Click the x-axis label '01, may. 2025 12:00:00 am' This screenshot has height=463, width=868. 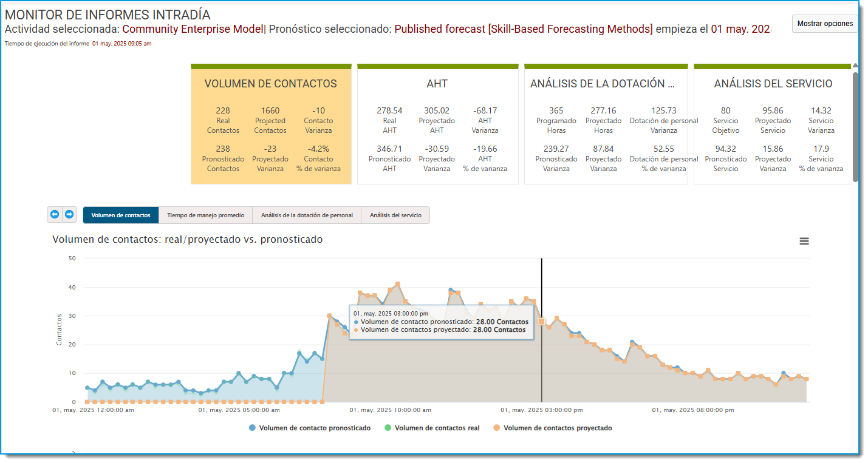click(x=94, y=410)
